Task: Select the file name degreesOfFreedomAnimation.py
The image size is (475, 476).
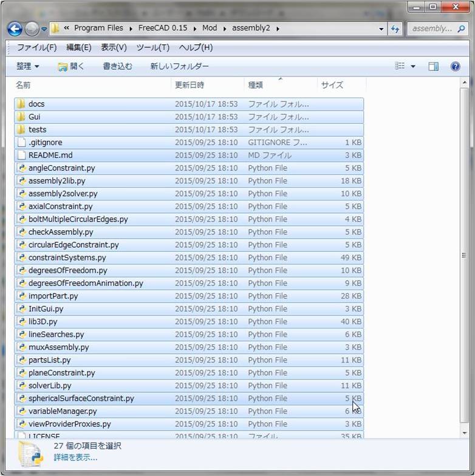Action: click(86, 283)
